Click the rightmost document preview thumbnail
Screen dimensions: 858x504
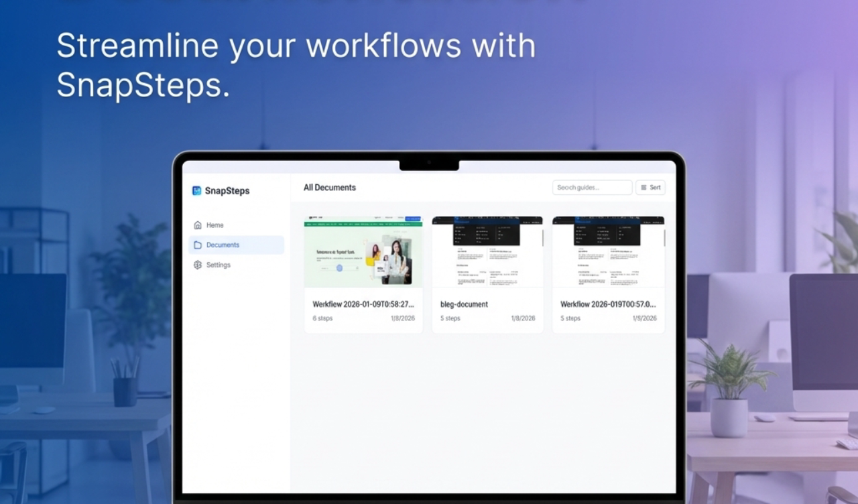click(x=608, y=251)
